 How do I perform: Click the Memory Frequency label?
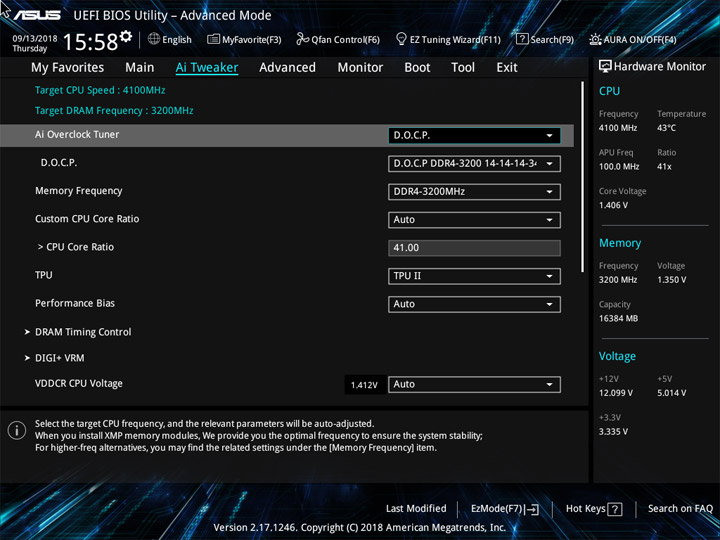click(x=79, y=191)
